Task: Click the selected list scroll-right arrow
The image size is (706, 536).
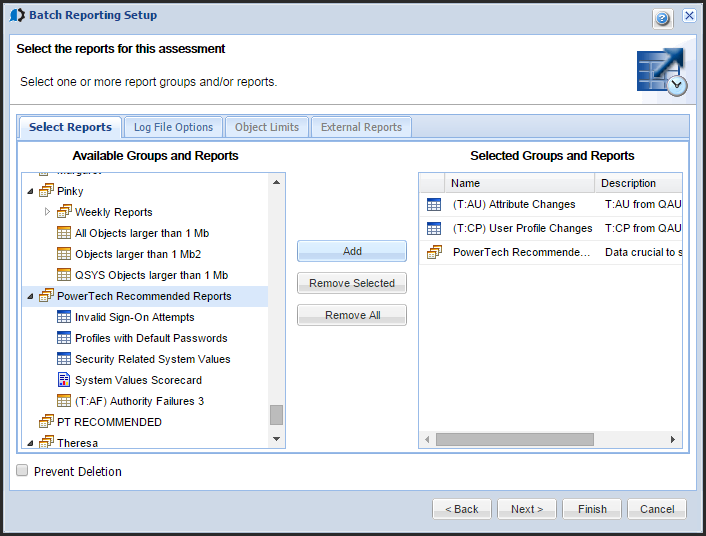Action: pyautogui.click(x=673, y=439)
